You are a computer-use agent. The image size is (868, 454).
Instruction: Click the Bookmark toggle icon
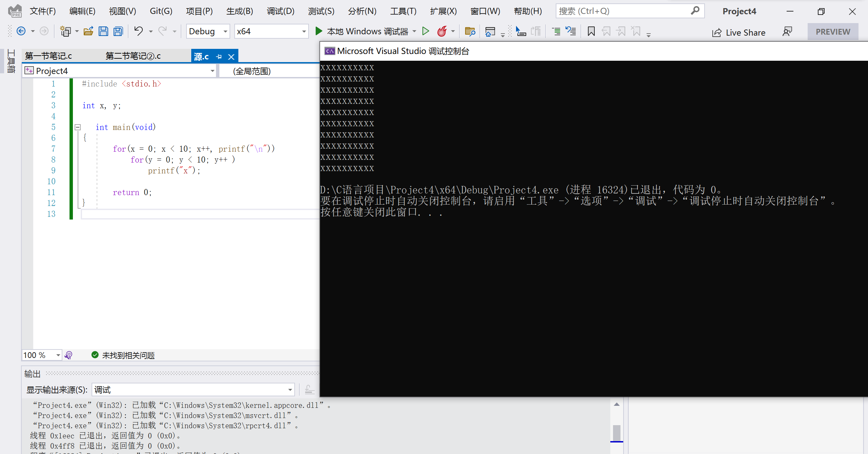pos(591,31)
